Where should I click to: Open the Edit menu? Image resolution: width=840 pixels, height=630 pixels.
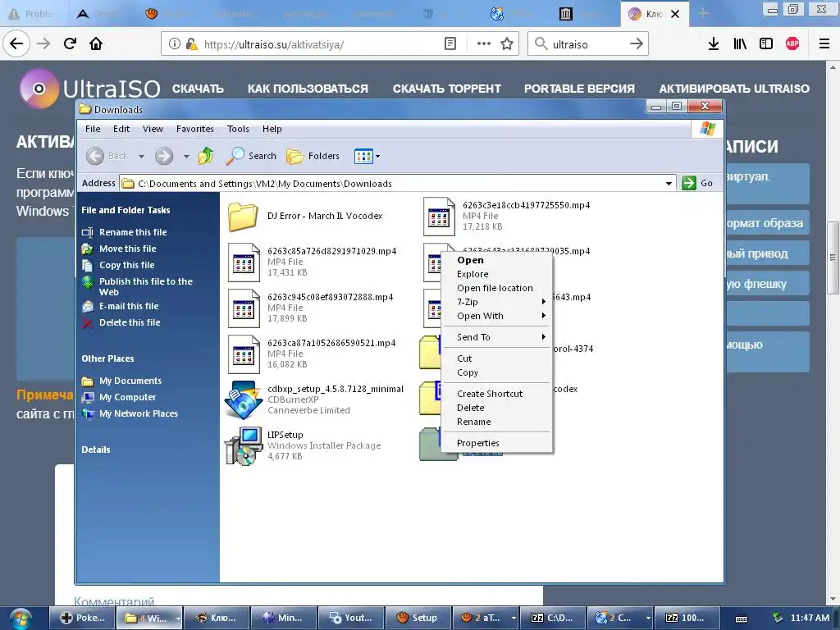click(x=121, y=129)
